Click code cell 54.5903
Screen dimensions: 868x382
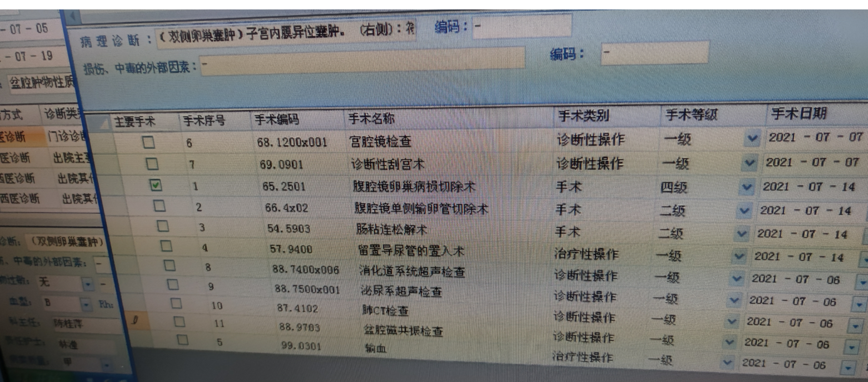[x=289, y=228]
